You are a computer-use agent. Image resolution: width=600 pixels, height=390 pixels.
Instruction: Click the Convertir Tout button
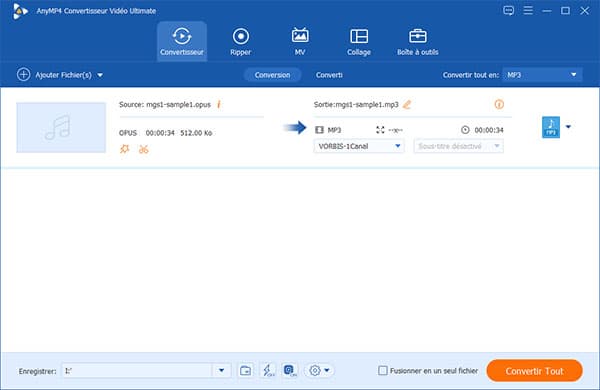(x=535, y=371)
